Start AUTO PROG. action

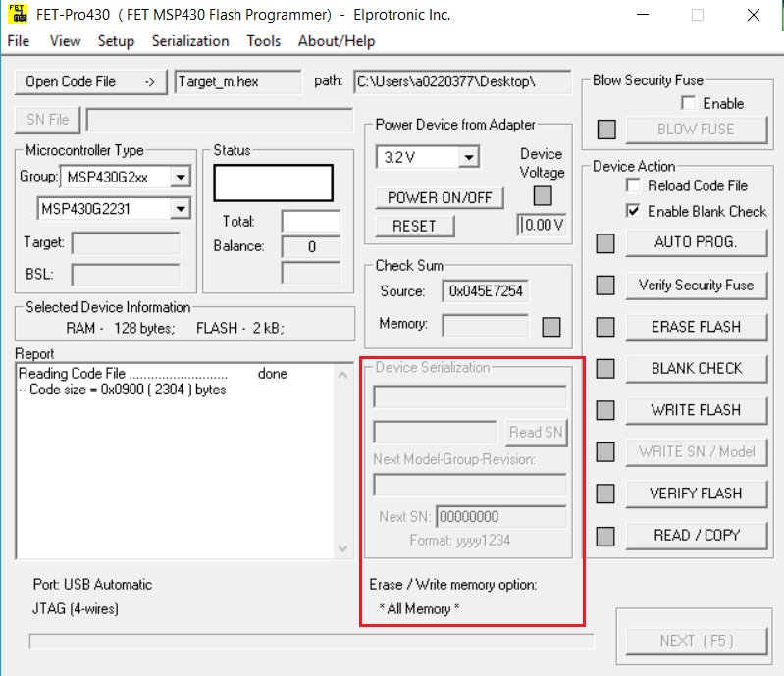tap(696, 242)
